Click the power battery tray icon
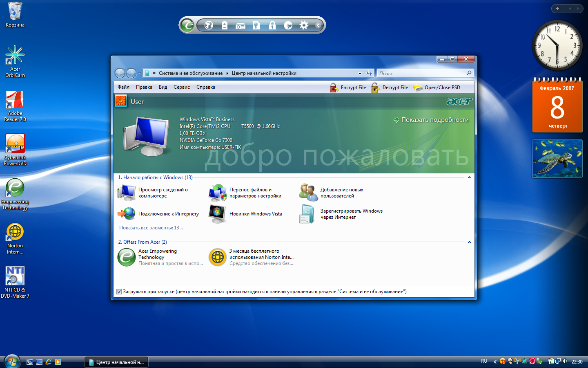Viewport: 588px width, 368px height. 550,361
